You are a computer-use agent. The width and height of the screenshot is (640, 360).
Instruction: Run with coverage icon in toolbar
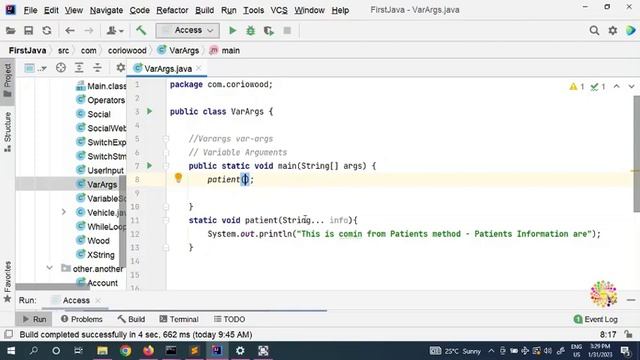click(269, 31)
